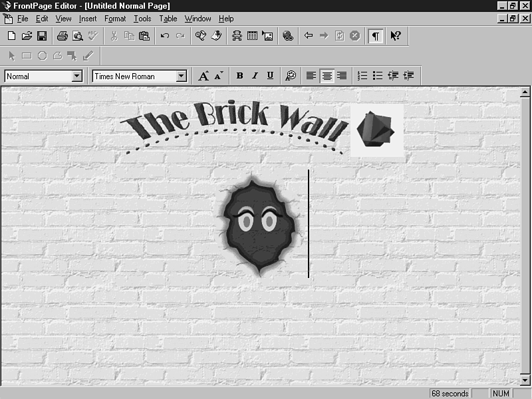Image resolution: width=532 pixels, height=399 pixels.
Task: Insert a table with the grid icon
Action: click(x=252, y=36)
